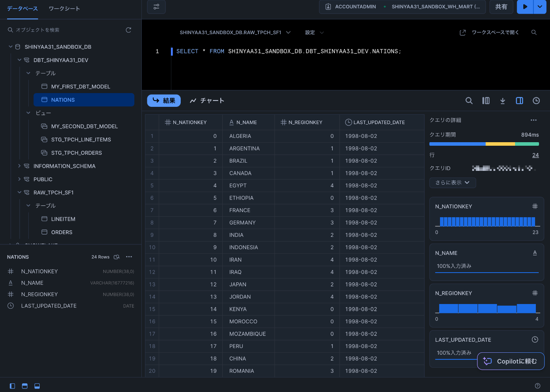Click the 共有 share button
Viewport: 550px width, 392px height.
(501, 7)
